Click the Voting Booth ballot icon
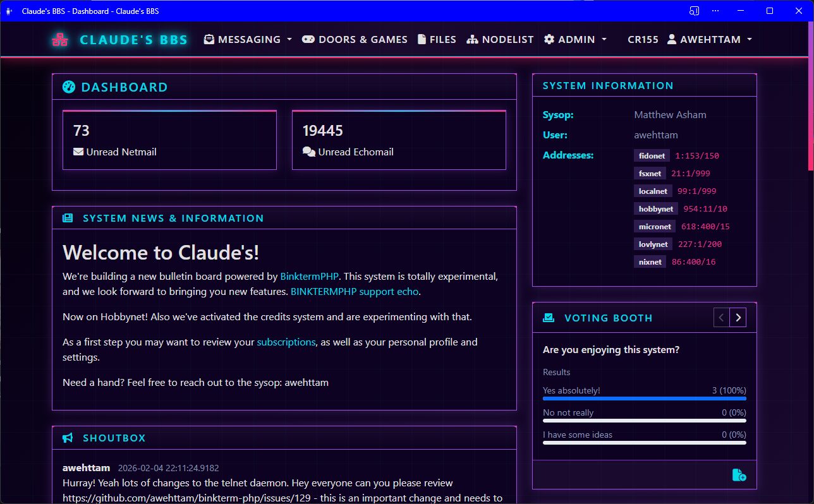Viewport: 814px width, 504px height. click(x=549, y=318)
